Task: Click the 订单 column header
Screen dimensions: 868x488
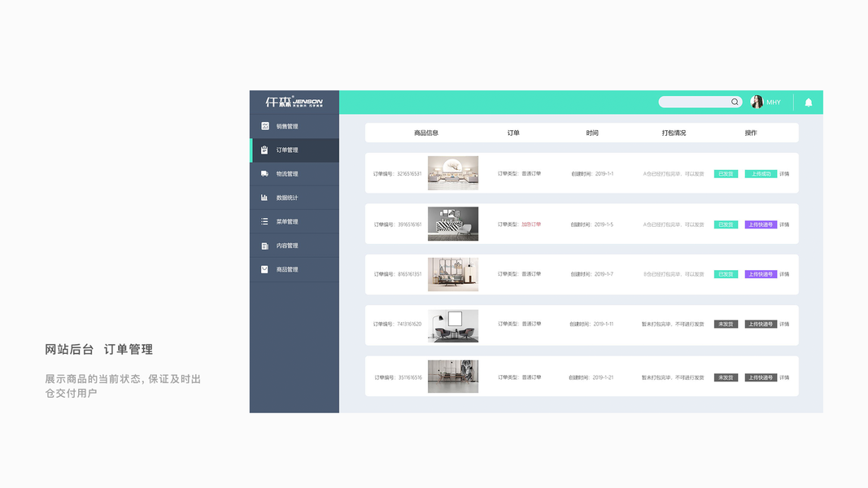Action: [513, 133]
